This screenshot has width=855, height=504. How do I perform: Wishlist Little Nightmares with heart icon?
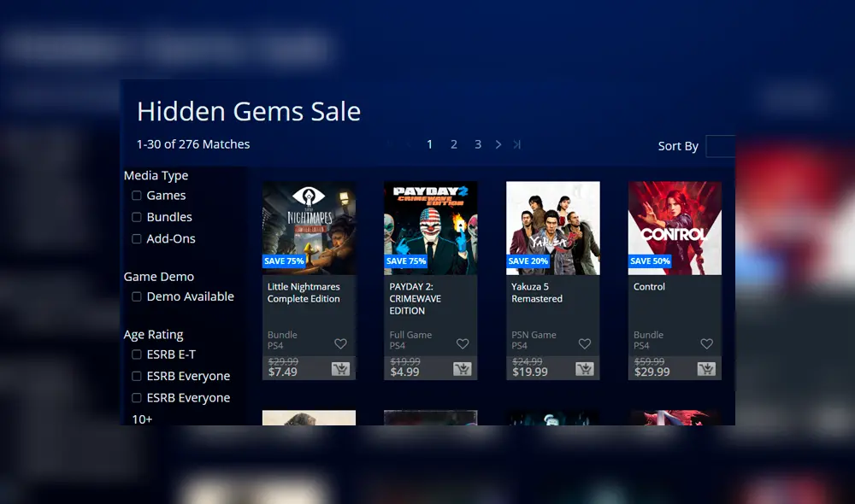click(340, 343)
